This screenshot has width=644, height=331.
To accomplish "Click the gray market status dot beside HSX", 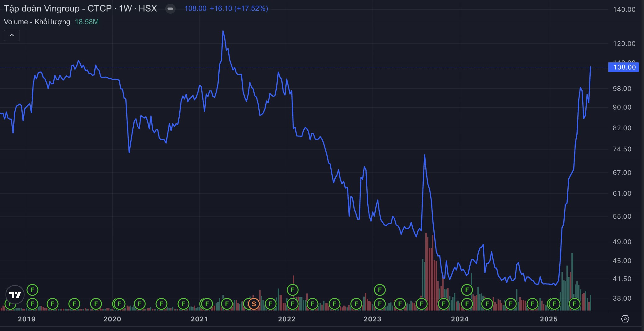I will tap(170, 9).
